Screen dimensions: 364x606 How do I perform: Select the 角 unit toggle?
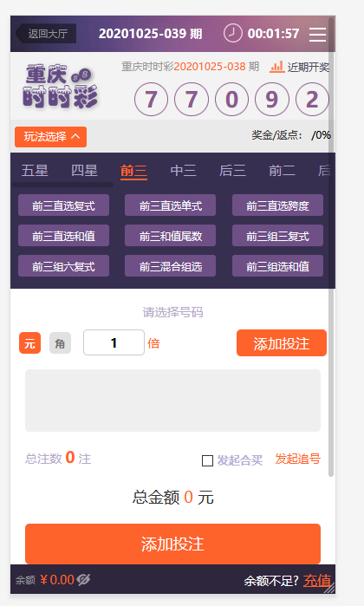click(60, 342)
